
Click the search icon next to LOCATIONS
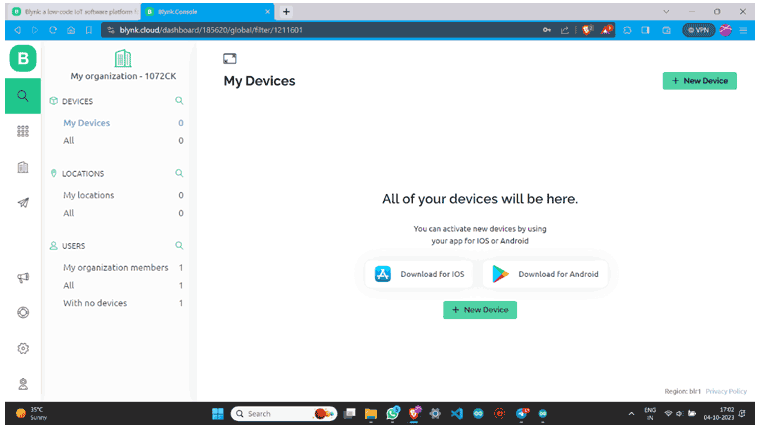[179, 173]
